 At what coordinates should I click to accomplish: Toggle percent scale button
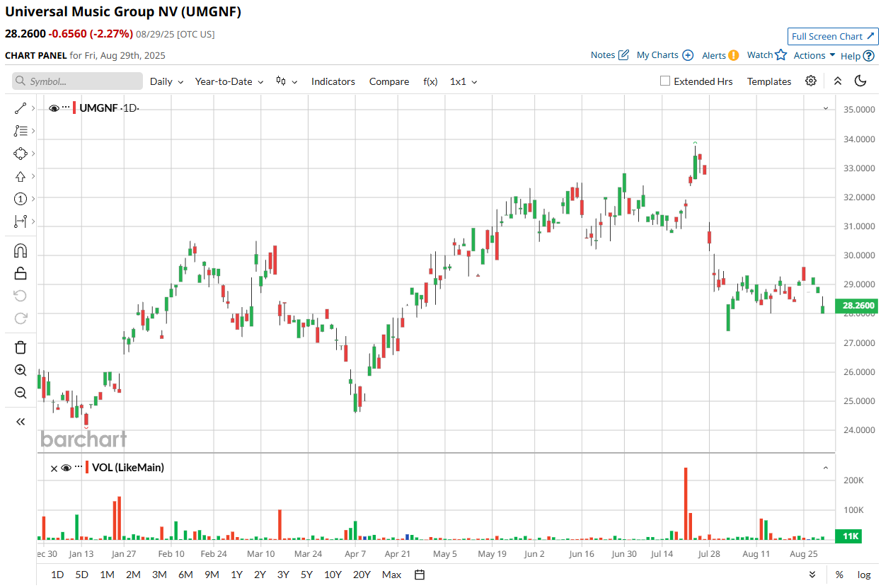click(x=839, y=575)
